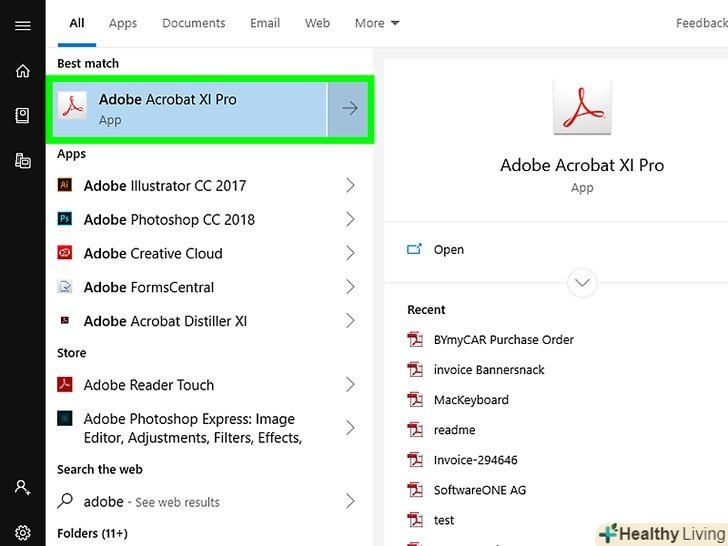Expand the arrow beside Adobe Acrobat XI Pro

(350, 109)
